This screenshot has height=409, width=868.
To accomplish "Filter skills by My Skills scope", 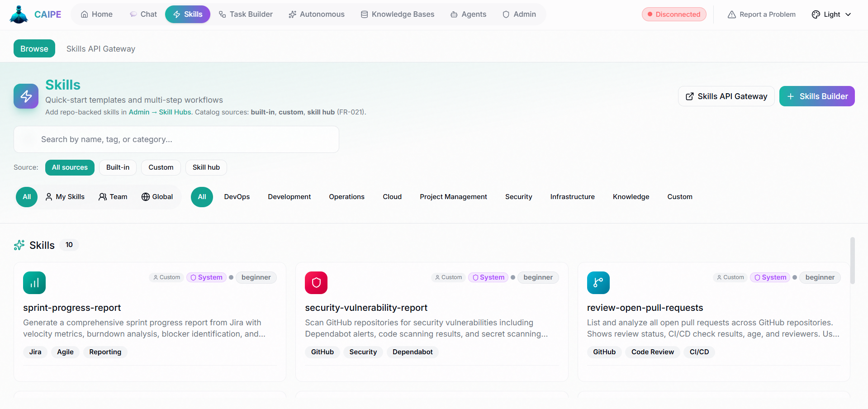I will pyautogui.click(x=65, y=196).
